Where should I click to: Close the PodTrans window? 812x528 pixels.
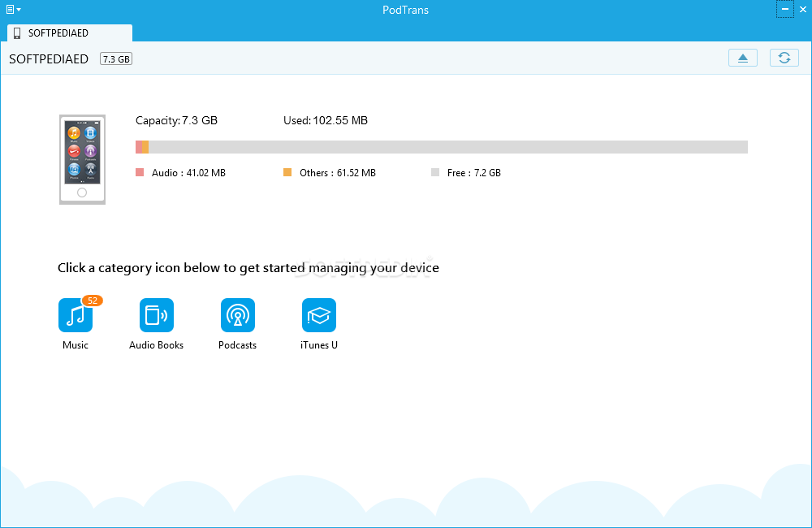tap(802, 10)
